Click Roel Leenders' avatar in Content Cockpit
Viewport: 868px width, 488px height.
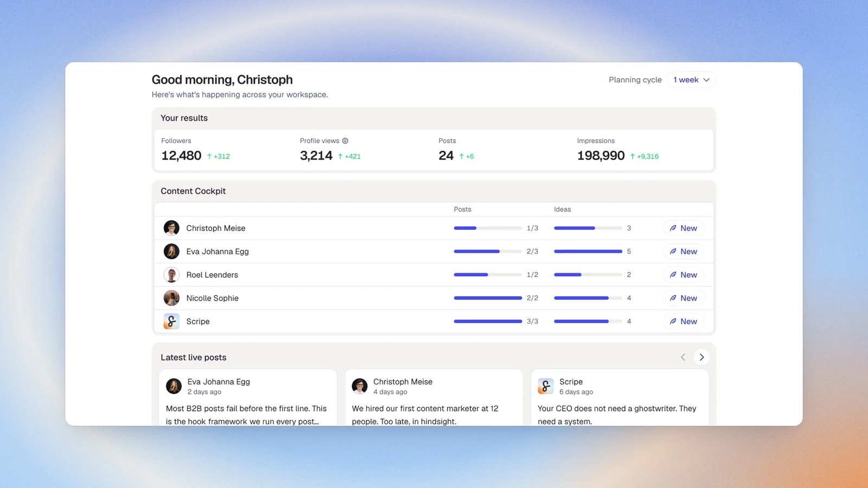pyautogui.click(x=171, y=275)
